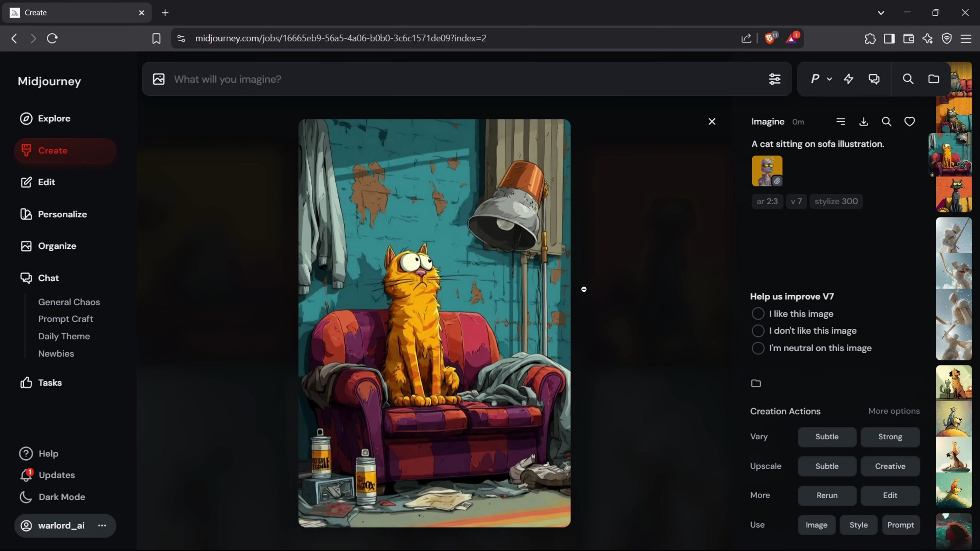Screen dimensions: 980x551
Task: Use Prompt button
Action: click(900, 525)
